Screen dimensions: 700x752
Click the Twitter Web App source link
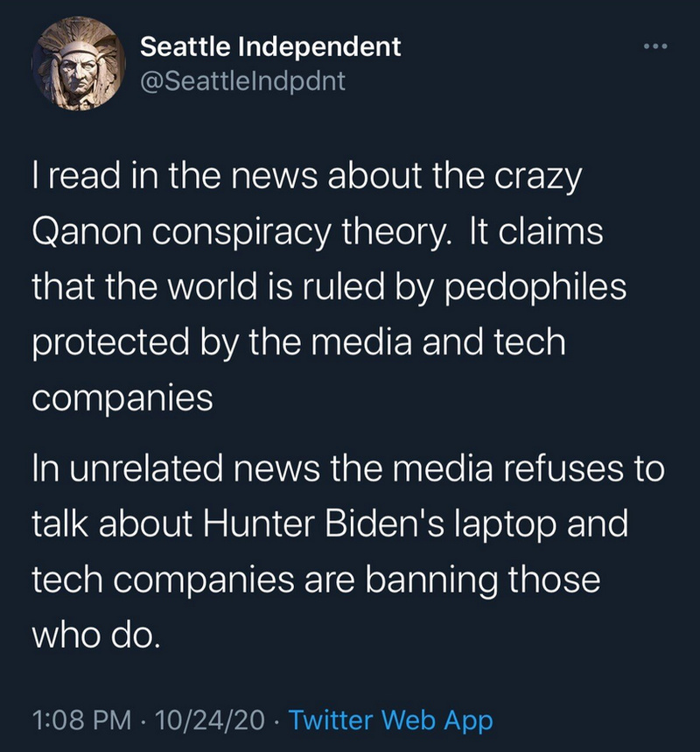(390, 720)
